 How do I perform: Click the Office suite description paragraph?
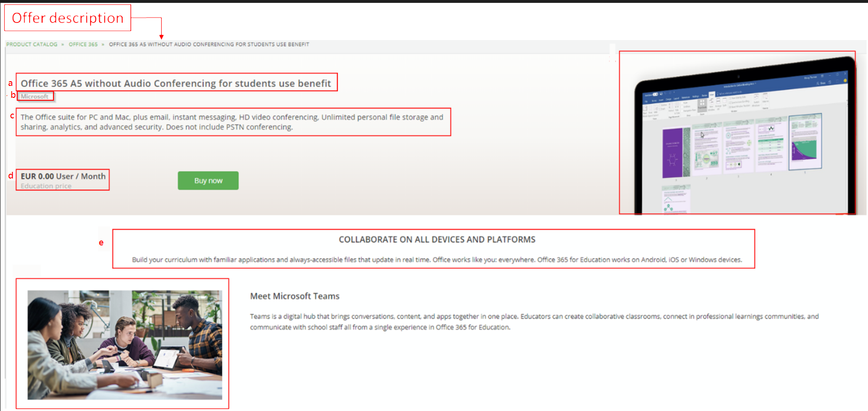tap(232, 122)
